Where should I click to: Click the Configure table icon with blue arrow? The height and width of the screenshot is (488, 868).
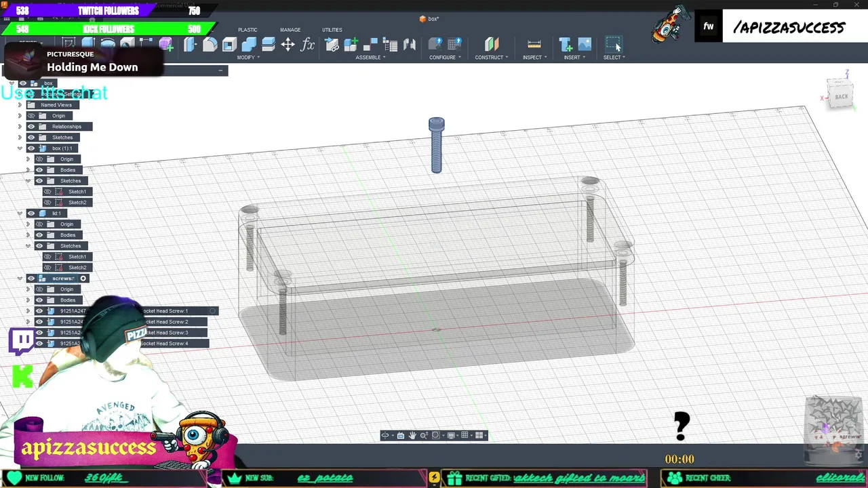click(x=455, y=45)
